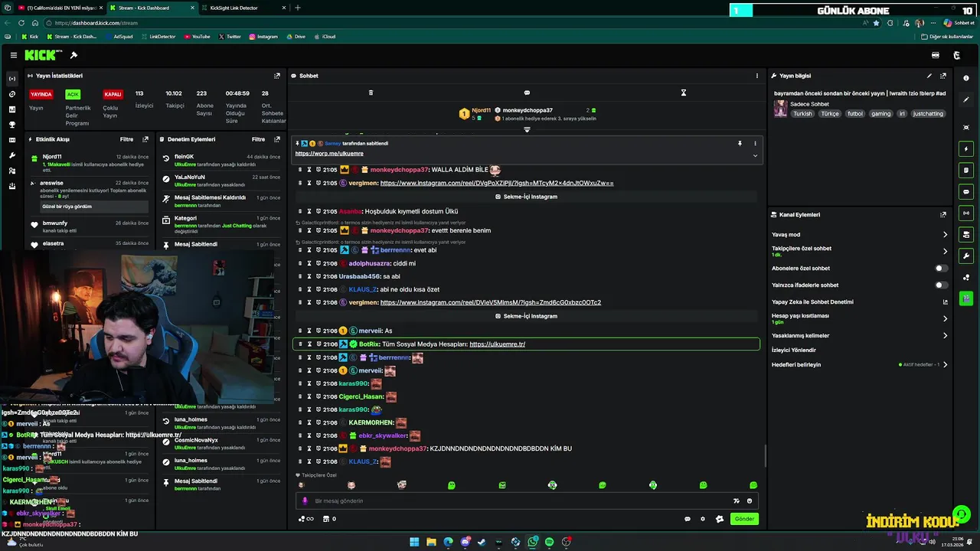
Task: Enable Abonelere özel sohbet switch
Action: tap(941, 269)
